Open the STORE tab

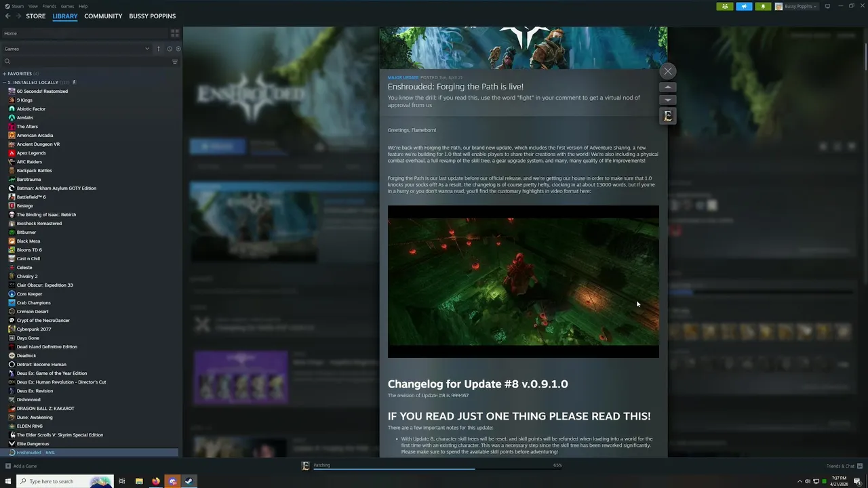pyautogui.click(x=35, y=16)
